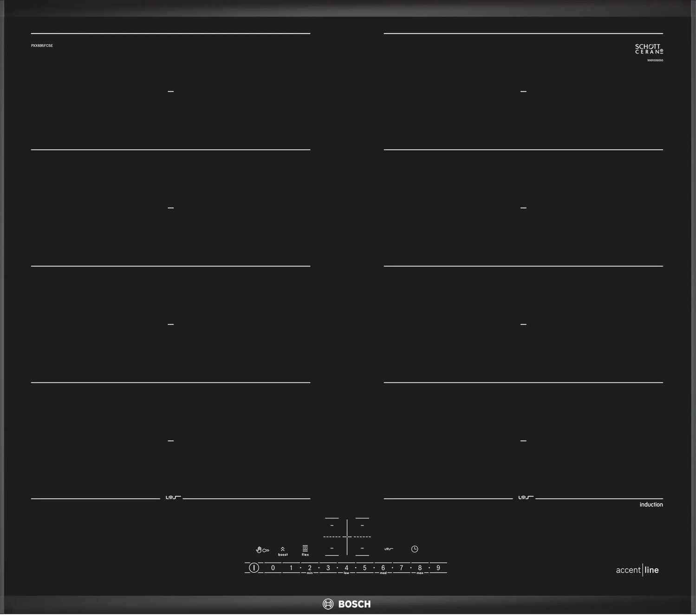696x616 pixels.
Task: Touch the right zone frying sensor symbol
Action: point(525,498)
